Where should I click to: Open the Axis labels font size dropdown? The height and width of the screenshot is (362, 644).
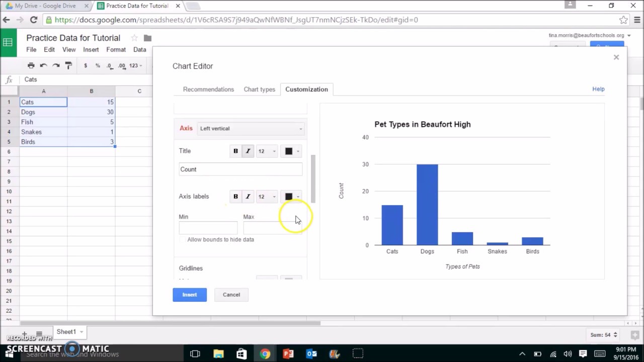coord(267,197)
